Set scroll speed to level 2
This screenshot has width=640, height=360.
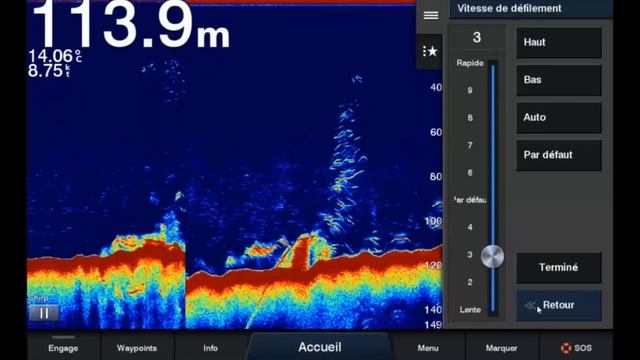click(470, 282)
